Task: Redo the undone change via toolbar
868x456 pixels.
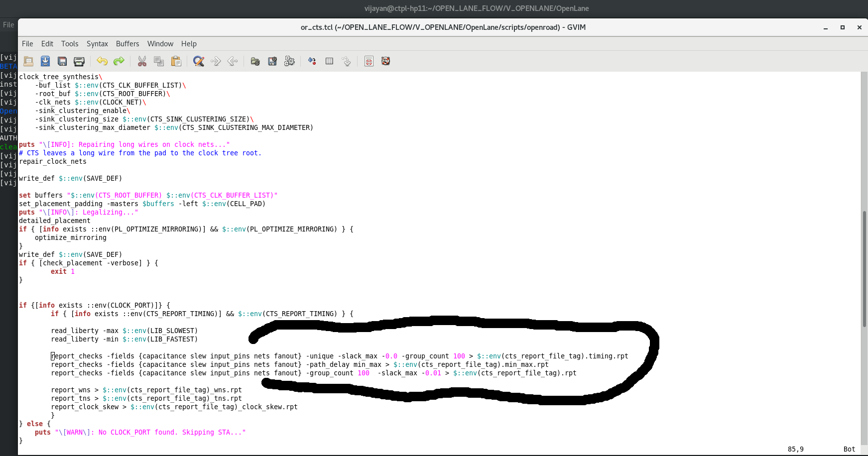Action: (119, 61)
